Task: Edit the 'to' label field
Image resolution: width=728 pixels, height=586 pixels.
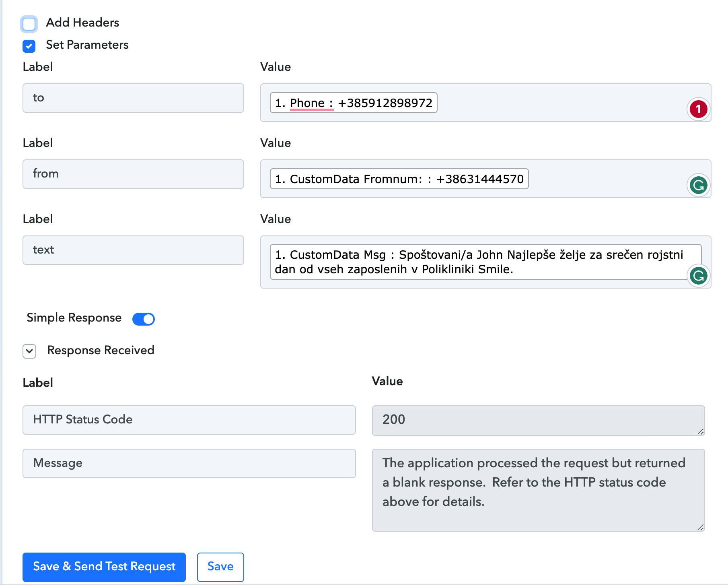Action: point(133,98)
